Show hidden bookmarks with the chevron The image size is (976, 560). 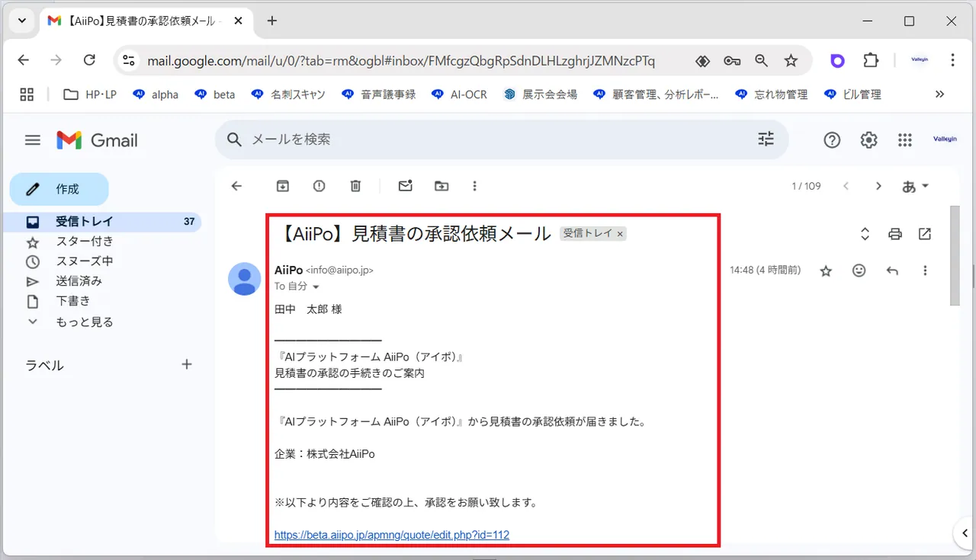pos(939,94)
